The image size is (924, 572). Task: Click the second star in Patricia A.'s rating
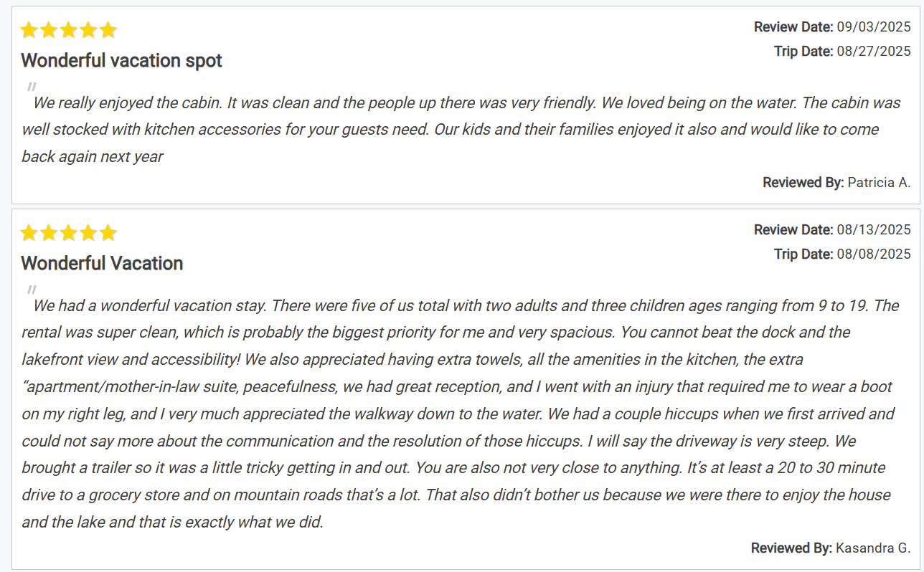pyautogui.click(x=49, y=30)
